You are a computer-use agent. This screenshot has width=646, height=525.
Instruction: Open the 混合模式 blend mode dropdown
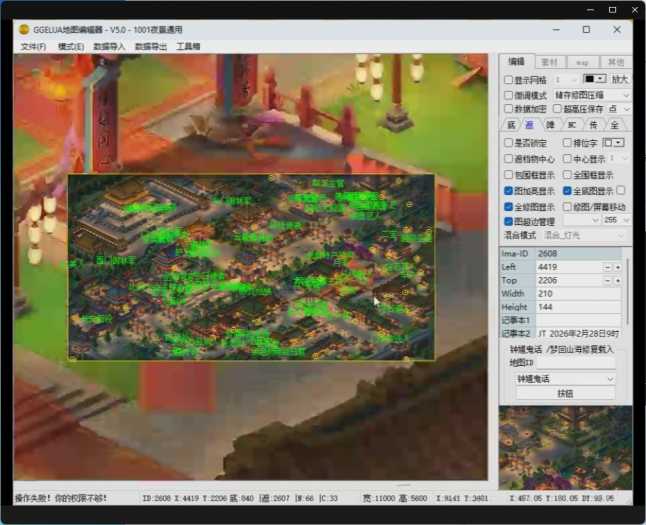point(584,235)
